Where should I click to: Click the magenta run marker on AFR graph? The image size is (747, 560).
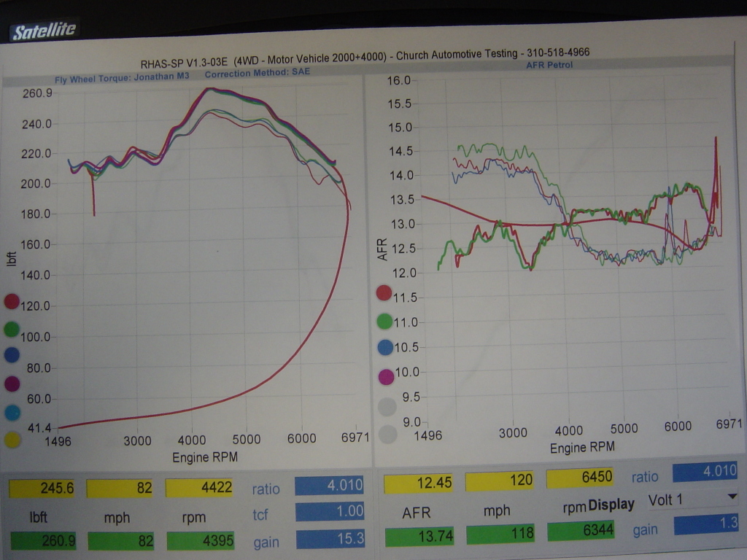click(x=386, y=376)
